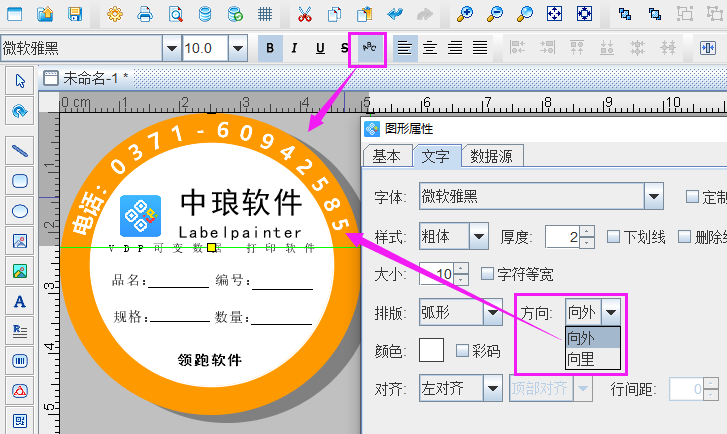
Task: Open Print preview icon
Action: [175, 14]
